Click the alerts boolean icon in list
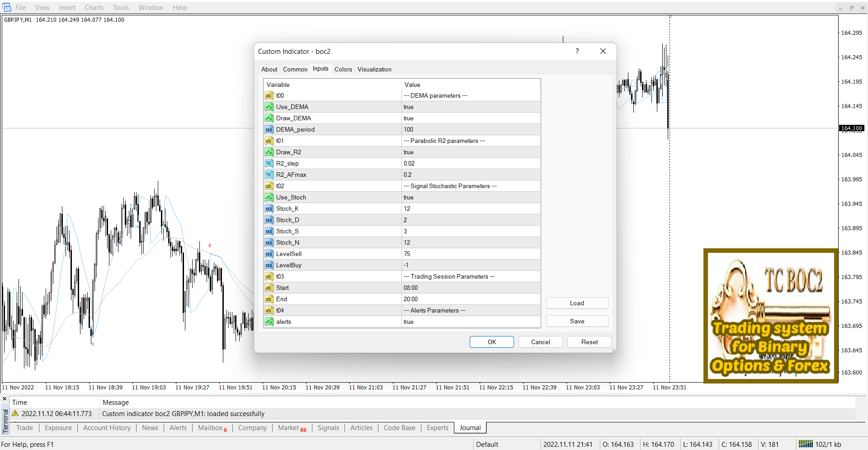The image size is (868, 450). point(269,322)
